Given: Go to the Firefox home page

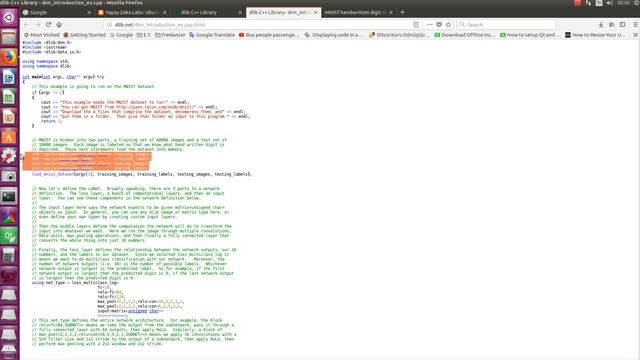Looking at the screenshot, I should (59, 24).
